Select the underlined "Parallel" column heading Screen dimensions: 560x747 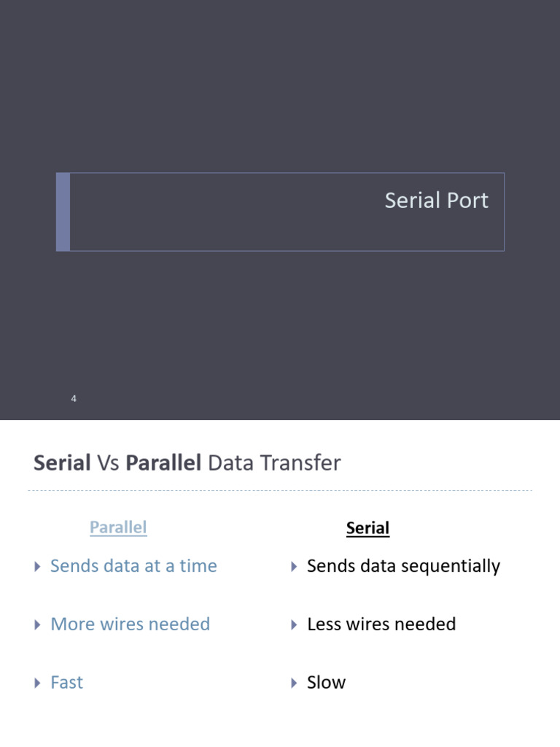118,527
